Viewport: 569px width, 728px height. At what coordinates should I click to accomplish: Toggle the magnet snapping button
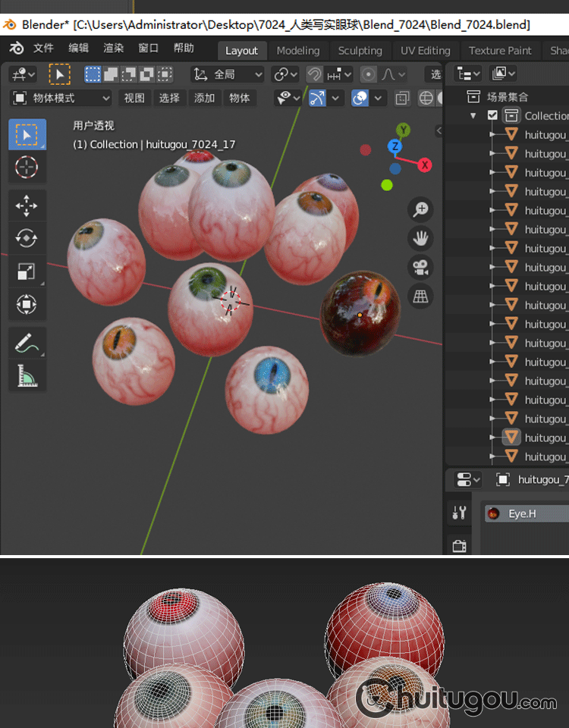[x=314, y=74]
